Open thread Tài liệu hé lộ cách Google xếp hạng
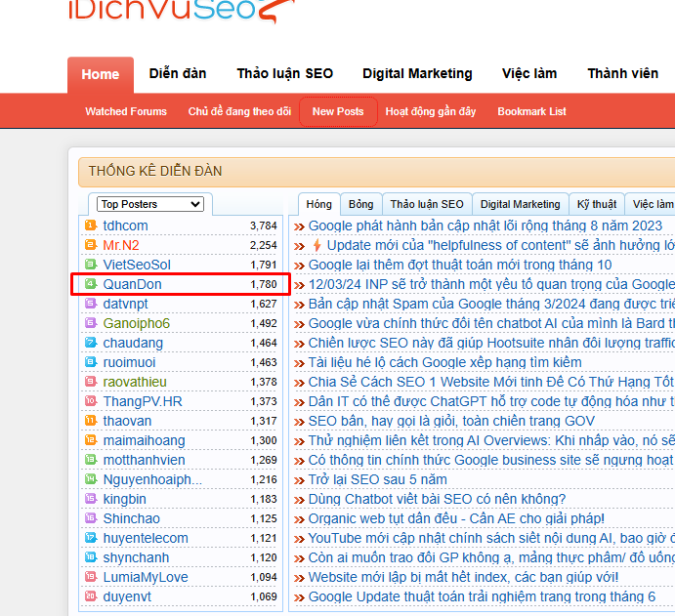This screenshot has width=675, height=616. pos(444,362)
